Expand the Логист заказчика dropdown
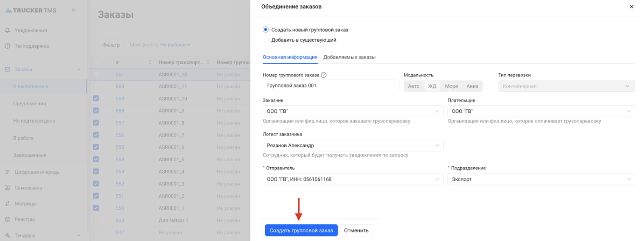Viewport: 644px width, 241px height. pyautogui.click(x=353, y=146)
